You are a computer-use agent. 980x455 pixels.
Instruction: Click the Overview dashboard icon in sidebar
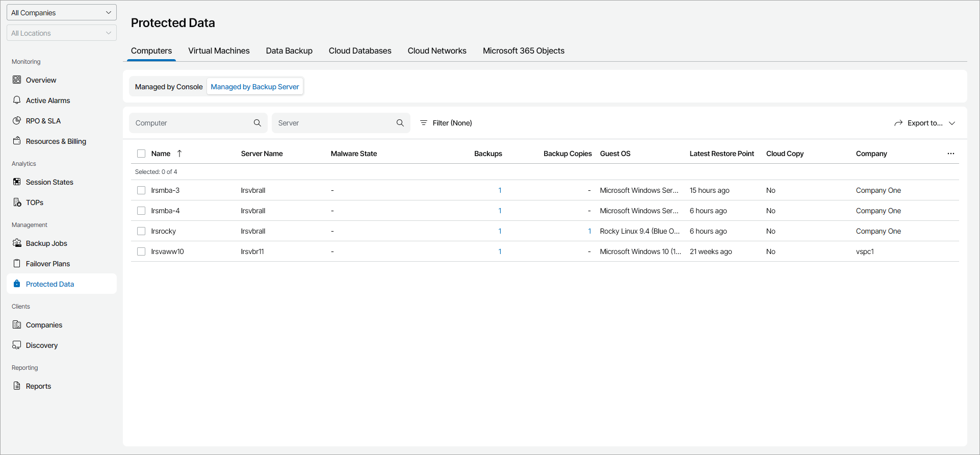click(x=17, y=80)
